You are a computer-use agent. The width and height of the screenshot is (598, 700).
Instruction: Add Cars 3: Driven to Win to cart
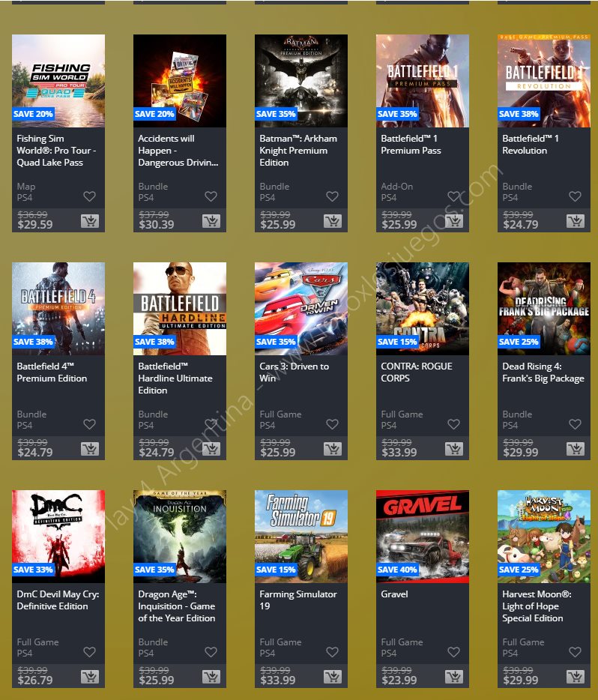pos(333,449)
